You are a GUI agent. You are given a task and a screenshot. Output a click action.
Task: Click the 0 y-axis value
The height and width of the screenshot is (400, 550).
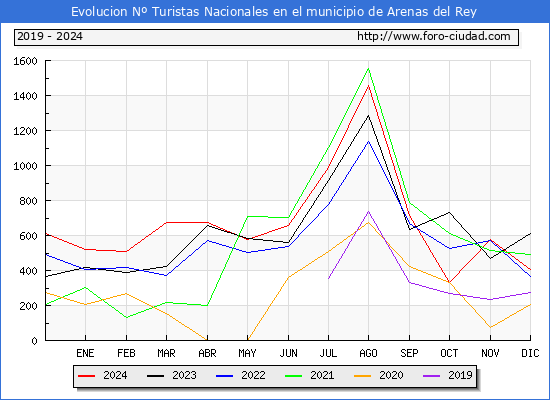tap(34, 341)
